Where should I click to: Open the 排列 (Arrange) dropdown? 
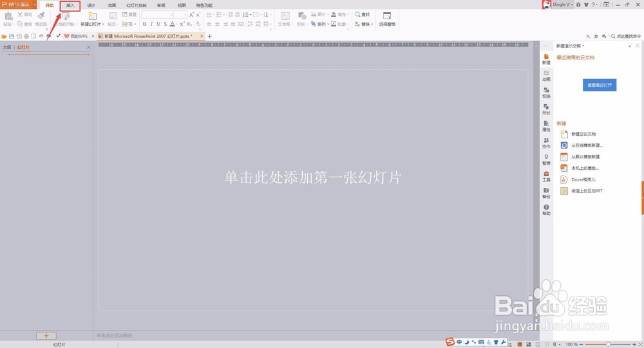(320, 24)
